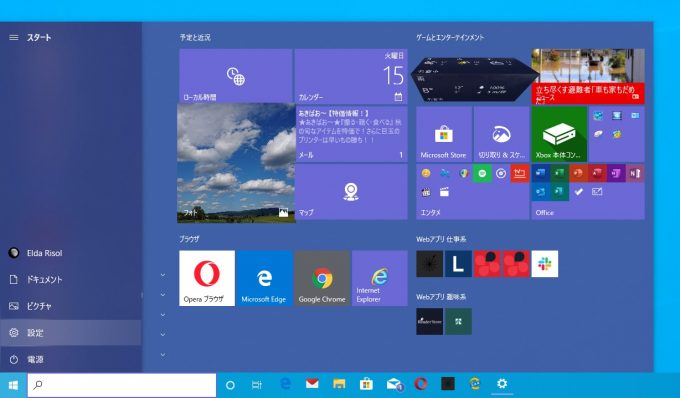The height and width of the screenshot is (398, 680).
Task: Open the メール live tile
Action: [x=351, y=134]
